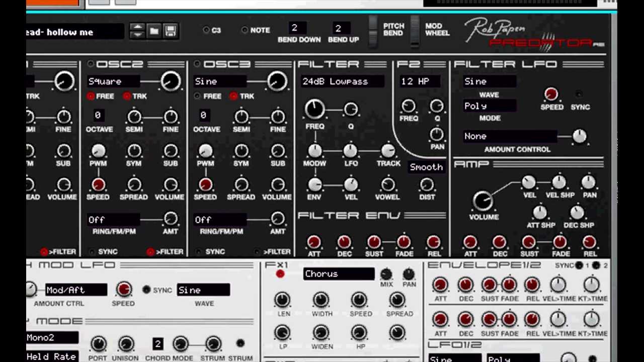The height and width of the screenshot is (362, 644).
Task: Open Filter LFO None amount control menu
Action: [510, 136]
